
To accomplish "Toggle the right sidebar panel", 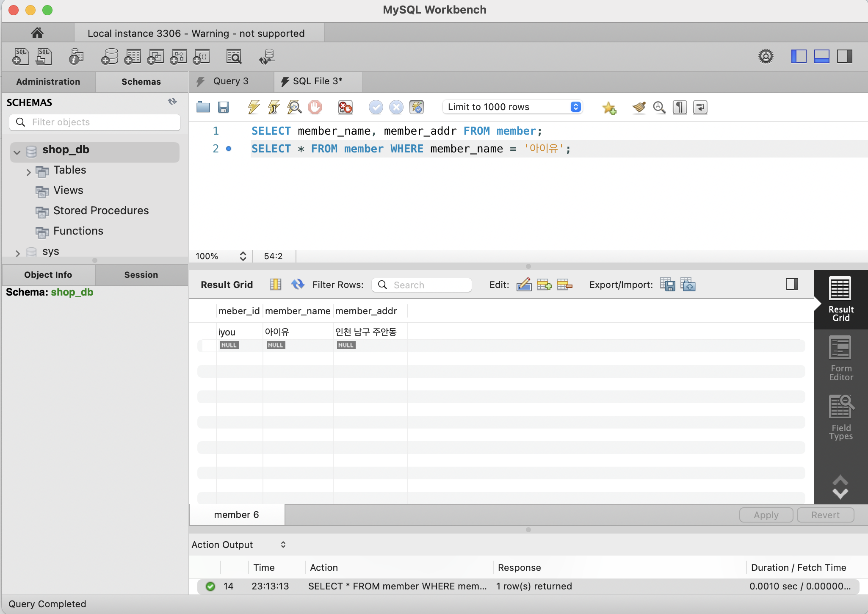I will coord(844,56).
